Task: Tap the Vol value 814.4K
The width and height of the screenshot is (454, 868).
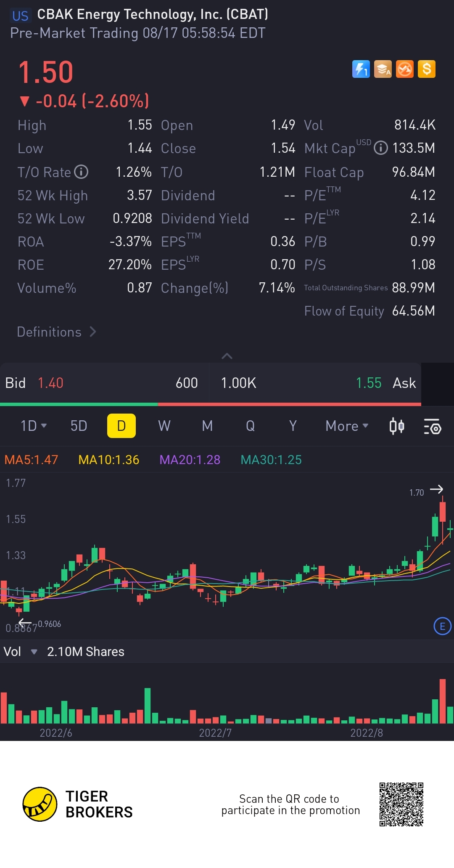Action: click(415, 125)
